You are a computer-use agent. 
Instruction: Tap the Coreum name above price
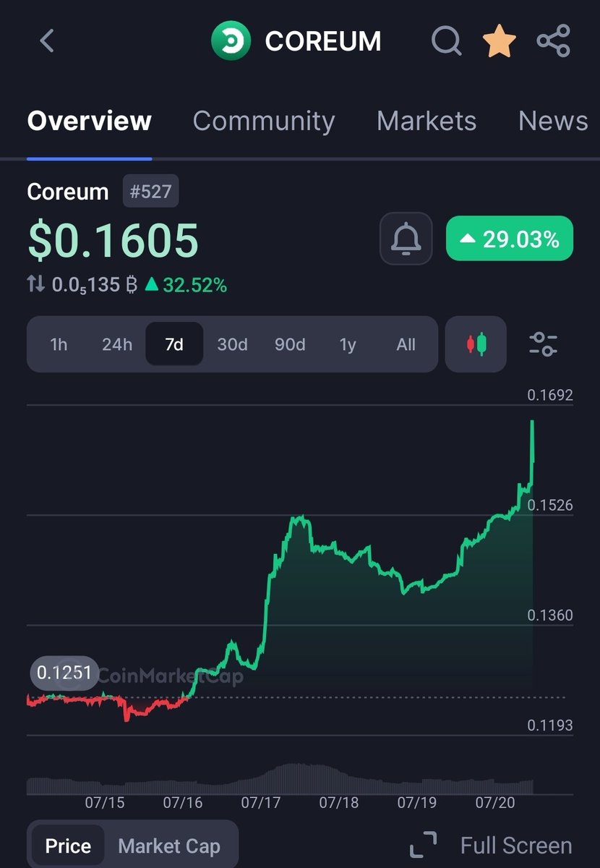(x=68, y=192)
